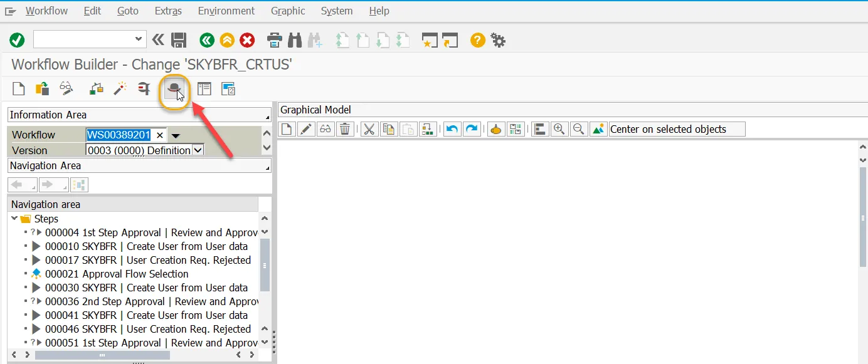
Task: Click the Graphical Model Create icon
Action: tap(287, 129)
